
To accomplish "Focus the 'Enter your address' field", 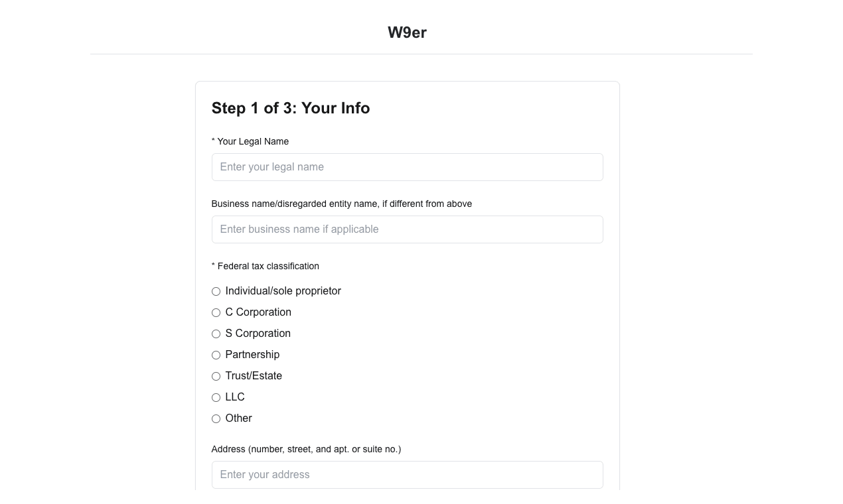I will coord(407,475).
